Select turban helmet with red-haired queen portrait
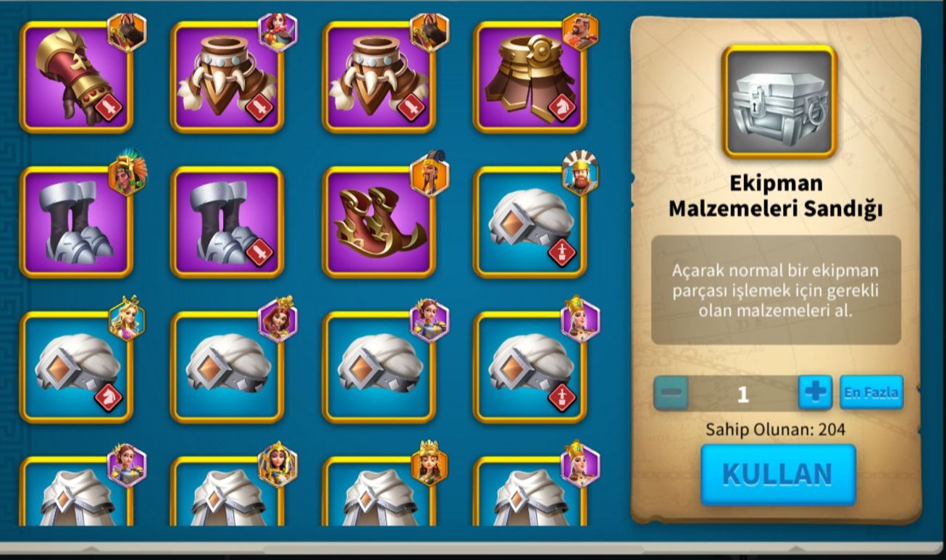The image size is (946, 560). [227, 367]
